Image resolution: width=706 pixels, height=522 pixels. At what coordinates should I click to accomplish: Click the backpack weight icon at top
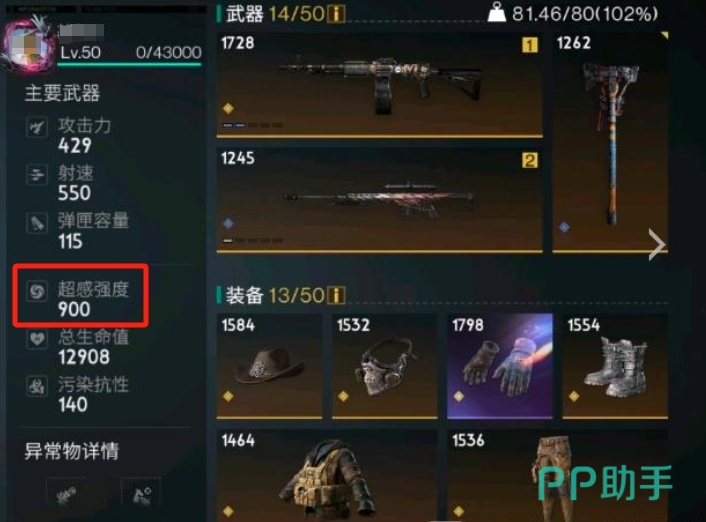(x=497, y=13)
